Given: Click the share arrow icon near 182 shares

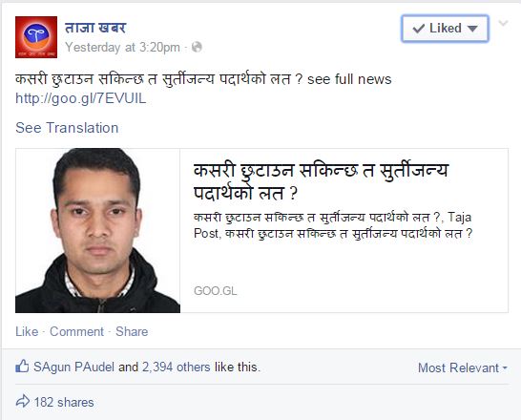Looking at the screenshot, I should [23, 402].
